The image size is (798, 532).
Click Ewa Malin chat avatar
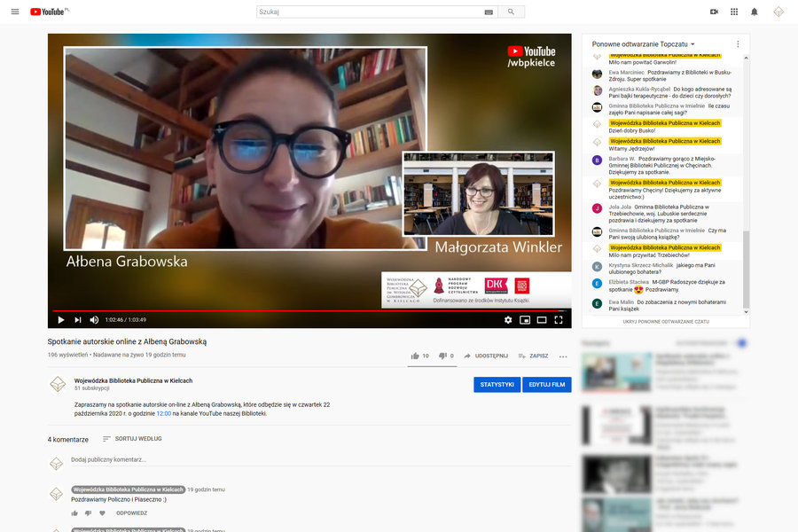click(598, 303)
